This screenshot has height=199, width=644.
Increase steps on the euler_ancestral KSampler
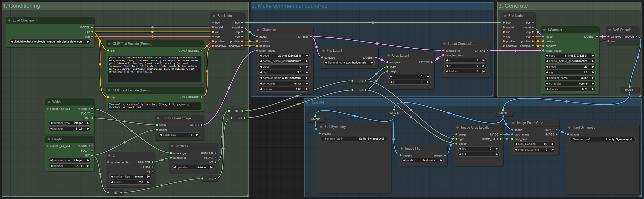tap(306, 67)
